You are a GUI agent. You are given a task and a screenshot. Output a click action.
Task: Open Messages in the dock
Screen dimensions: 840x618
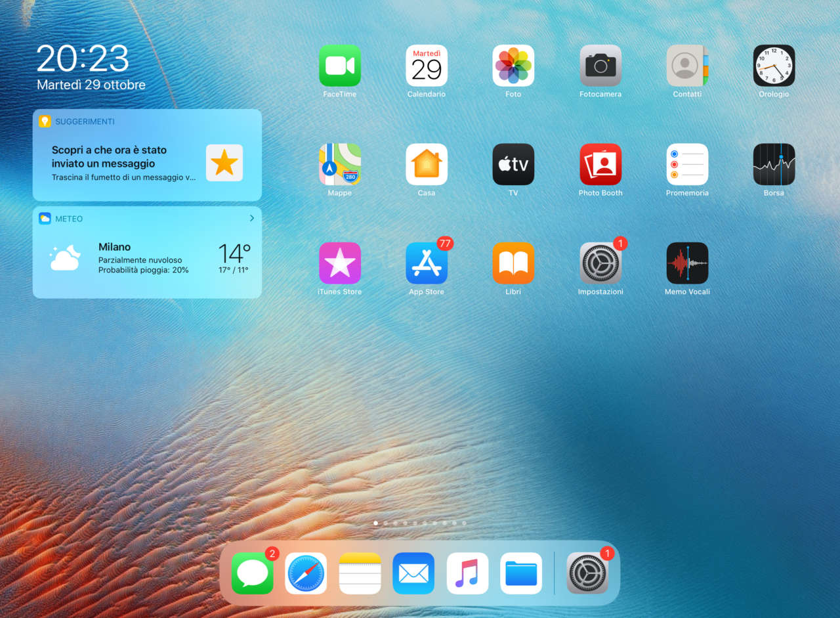coord(253,573)
